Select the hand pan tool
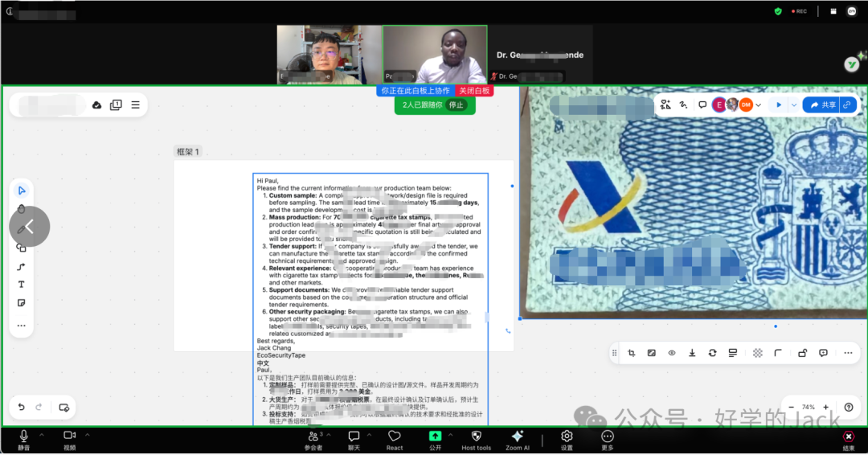This screenshot has width=868, height=455. point(22,209)
